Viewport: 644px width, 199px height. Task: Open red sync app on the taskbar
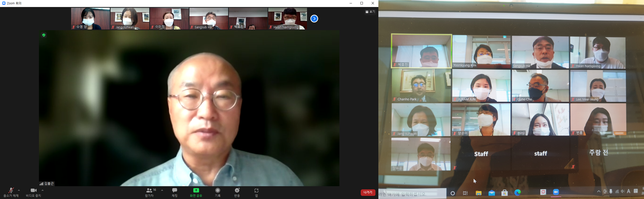coord(543,192)
